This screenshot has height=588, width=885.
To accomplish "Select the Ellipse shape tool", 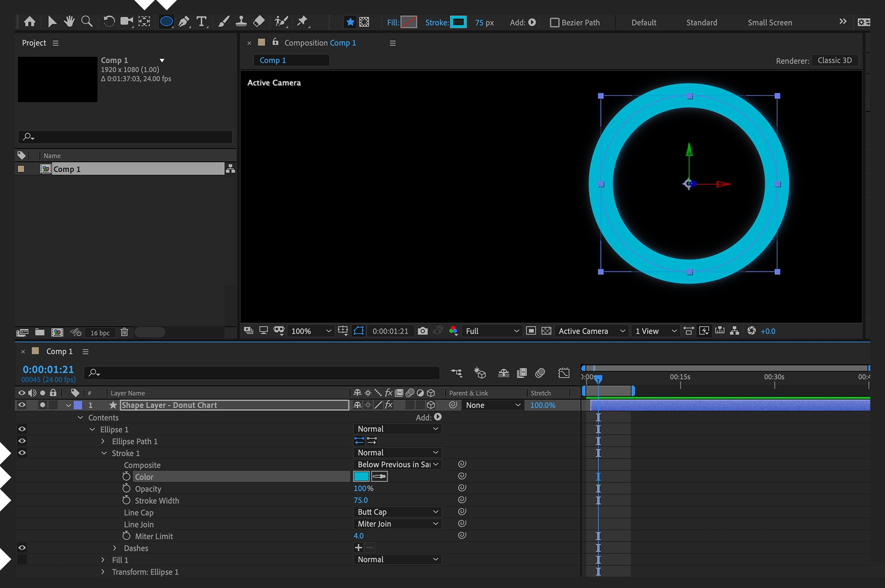I will pos(166,22).
